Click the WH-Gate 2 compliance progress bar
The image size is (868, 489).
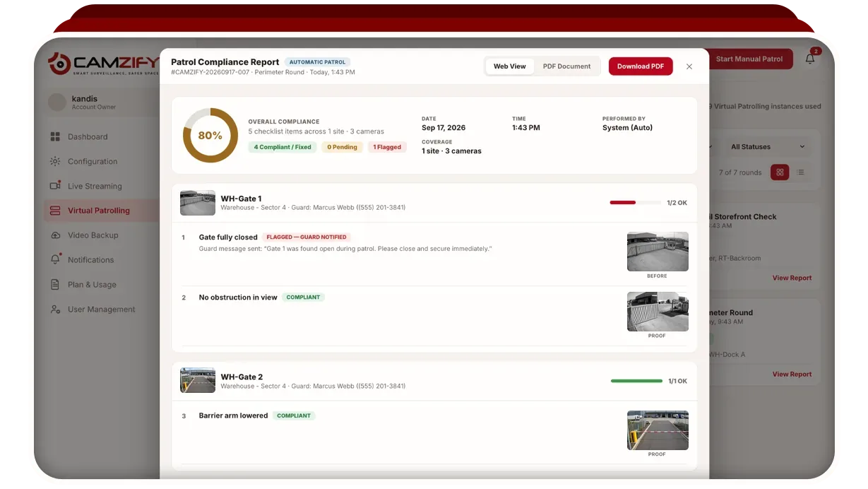[x=636, y=381]
